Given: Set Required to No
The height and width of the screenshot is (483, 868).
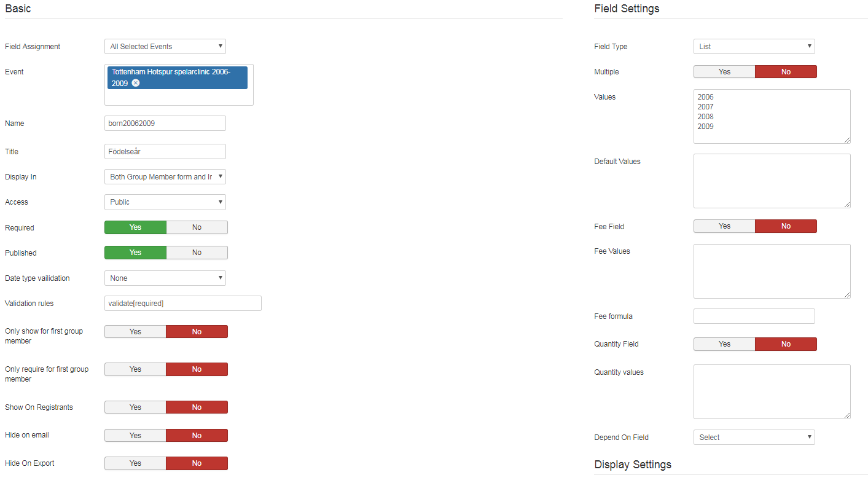Looking at the screenshot, I should (x=197, y=227).
